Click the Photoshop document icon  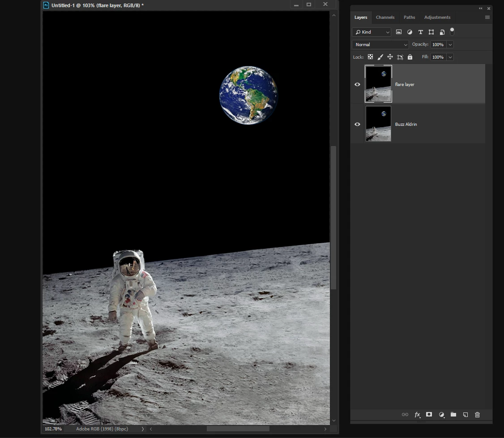46,5
